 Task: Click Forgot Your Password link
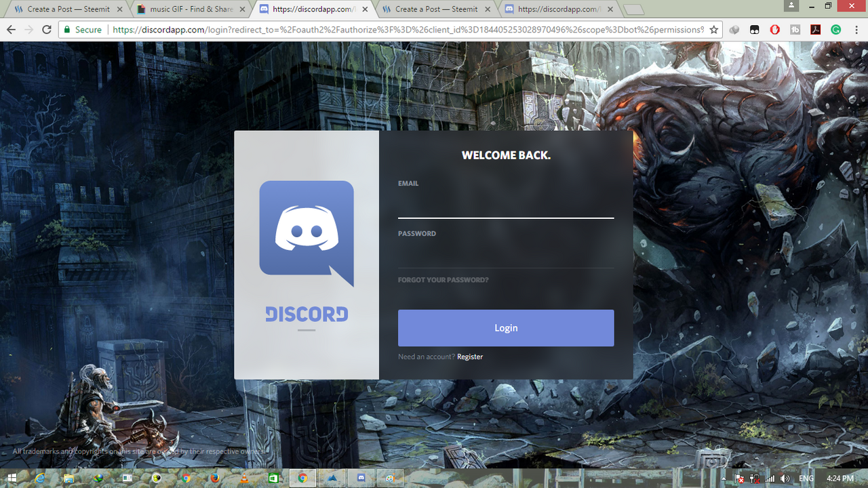(x=443, y=280)
